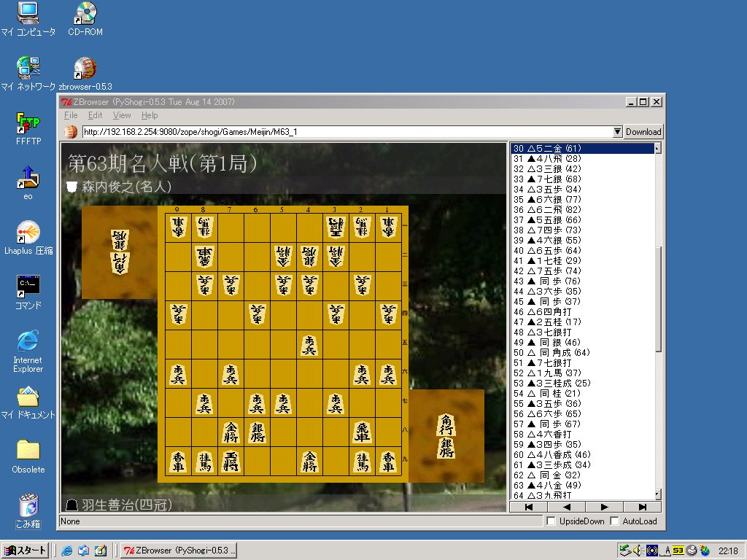
Task: Open the Edit menu
Action: pyautogui.click(x=96, y=115)
